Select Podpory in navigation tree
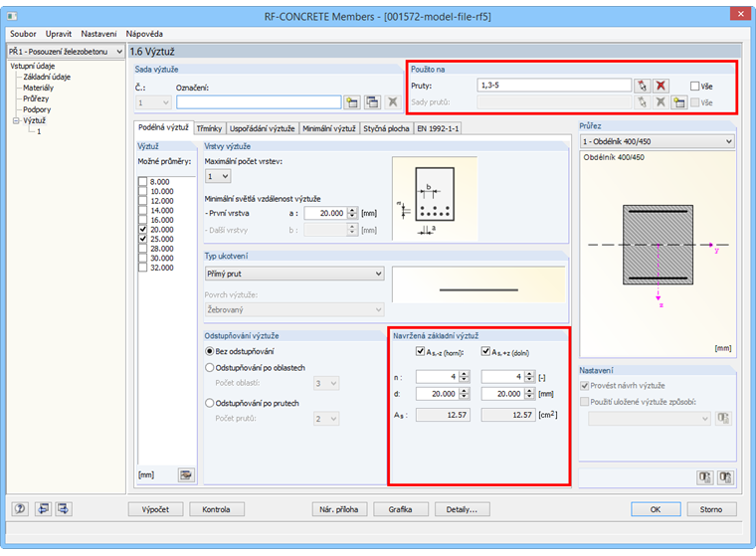The width and height of the screenshot is (756, 556). pos(37,109)
